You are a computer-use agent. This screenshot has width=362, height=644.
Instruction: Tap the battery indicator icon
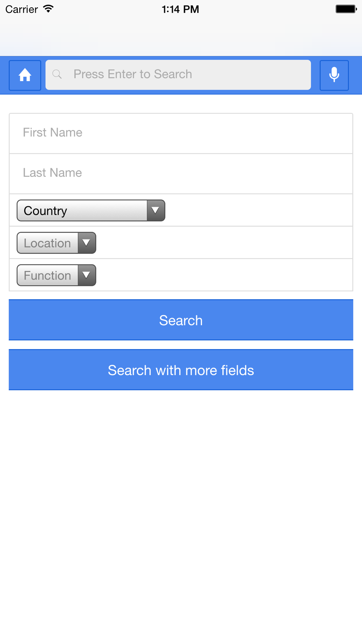pos(346,9)
